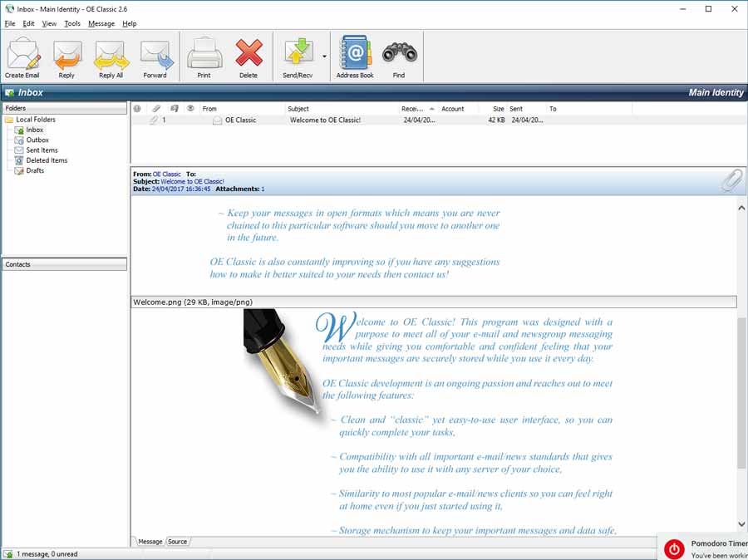Screen dimensions: 748x560
Task: Click the preview pane scrollbar thumb
Action: [x=741, y=392]
